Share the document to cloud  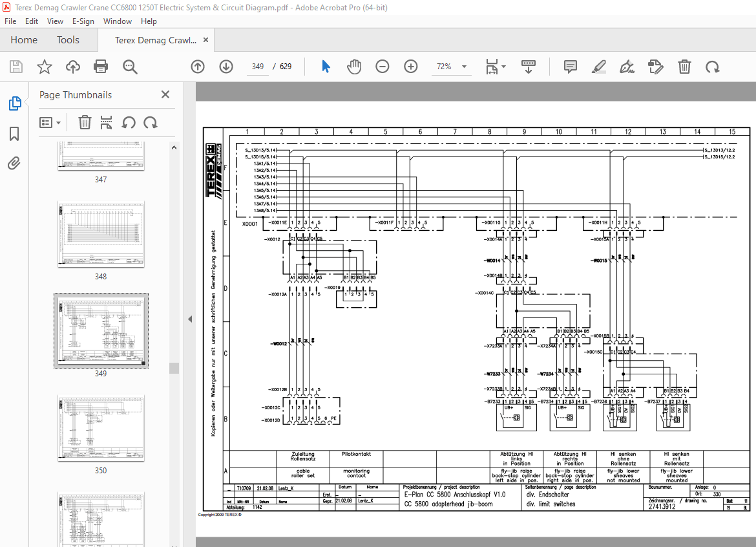(72, 66)
